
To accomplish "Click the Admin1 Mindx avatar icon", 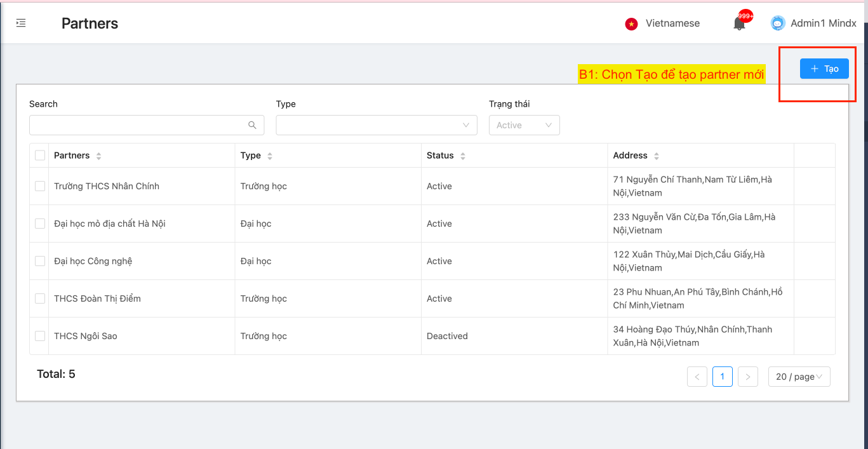I will [778, 23].
